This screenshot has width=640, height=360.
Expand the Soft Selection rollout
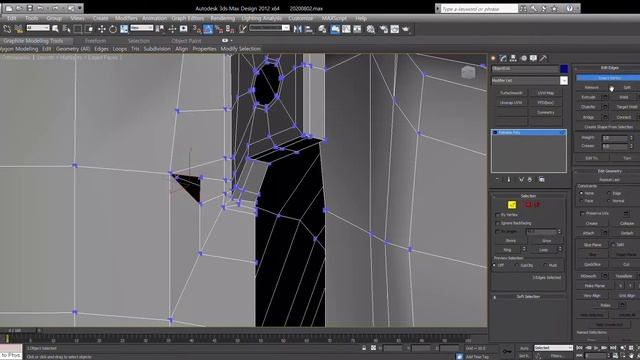[x=529, y=297]
